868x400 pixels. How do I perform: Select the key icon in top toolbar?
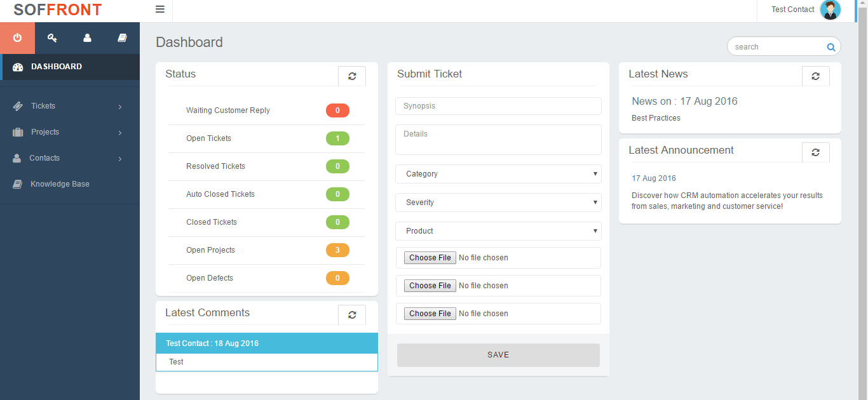52,38
